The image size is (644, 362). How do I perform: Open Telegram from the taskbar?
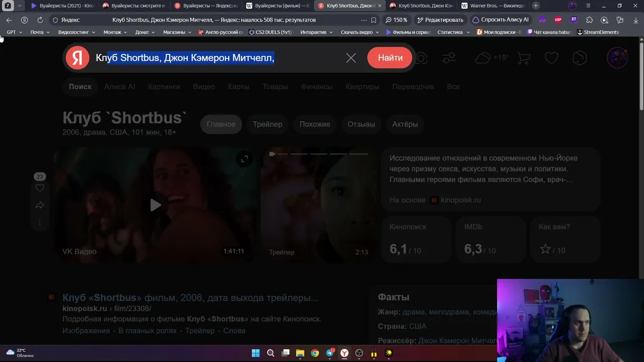(x=330, y=353)
